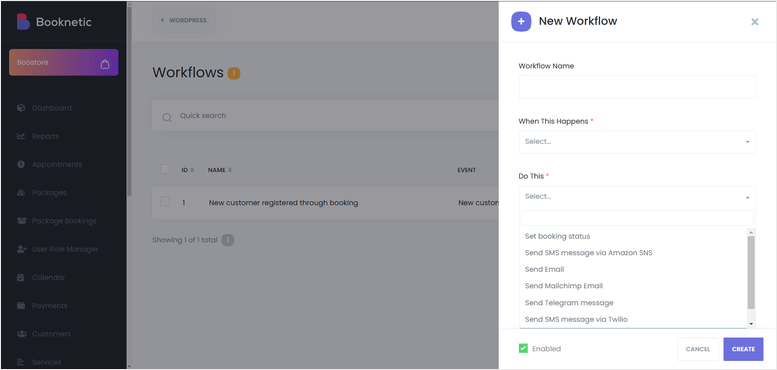The image size is (777, 370).
Task: Click the Packages sidebar icon
Action: pos(21,192)
